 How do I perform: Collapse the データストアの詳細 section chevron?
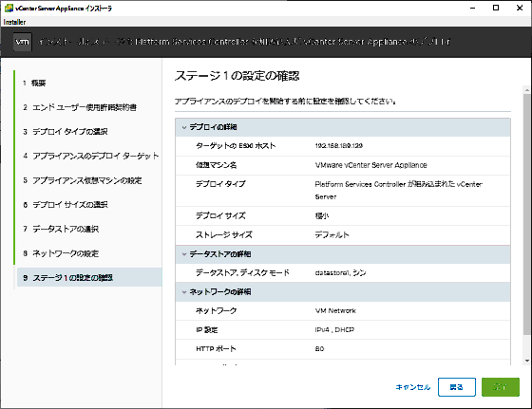click(184, 254)
